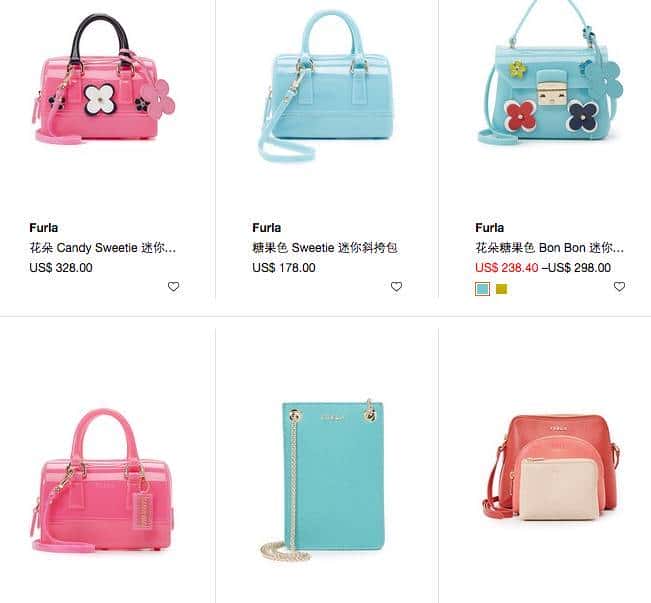
Task: Open the turquoise chain phone pouch image
Action: click(x=325, y=479)
